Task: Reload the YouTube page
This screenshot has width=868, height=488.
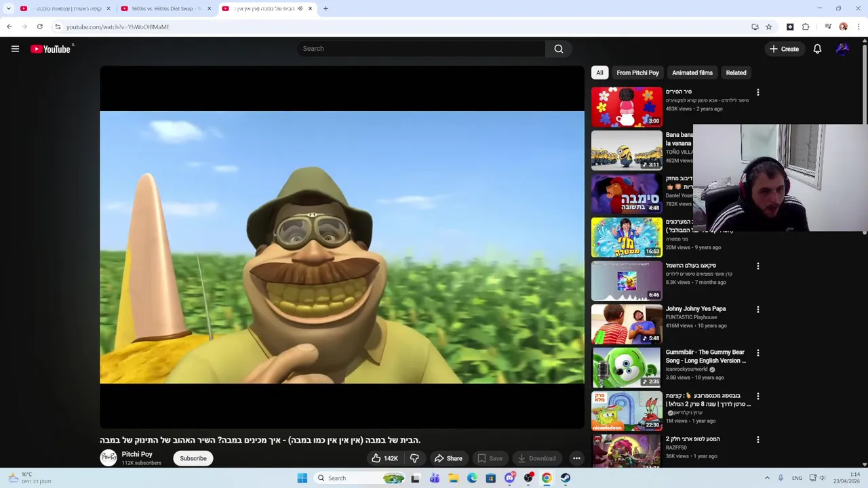Action: [x=40, y=27]
